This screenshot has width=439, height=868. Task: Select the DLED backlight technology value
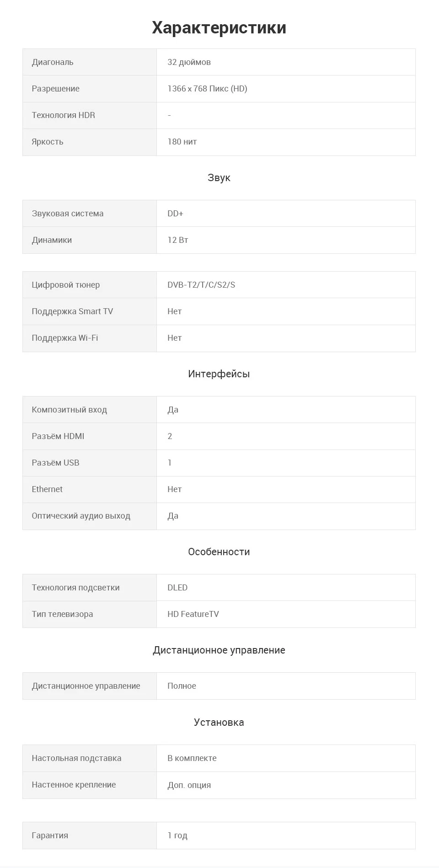point(177,588)
